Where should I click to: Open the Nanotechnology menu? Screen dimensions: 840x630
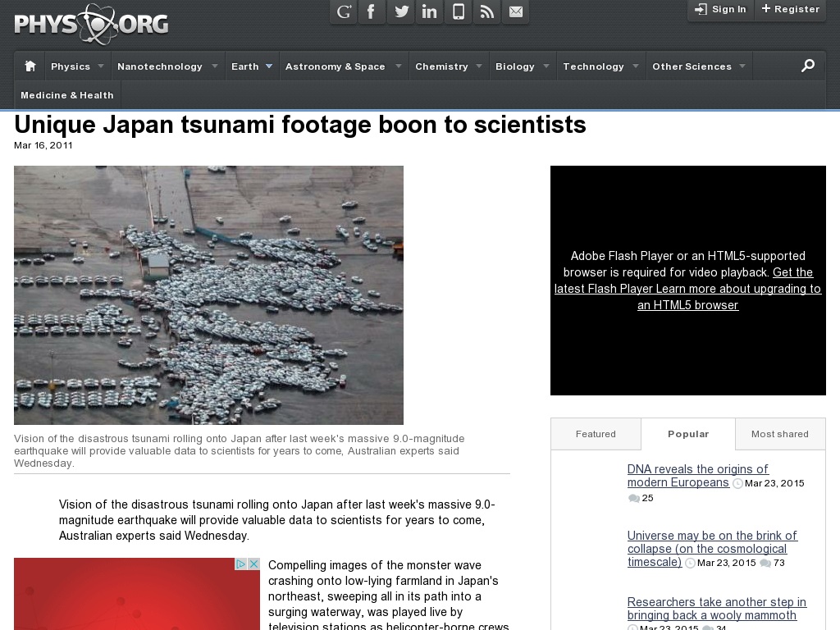pyautogui.click(x=160, y=66)
